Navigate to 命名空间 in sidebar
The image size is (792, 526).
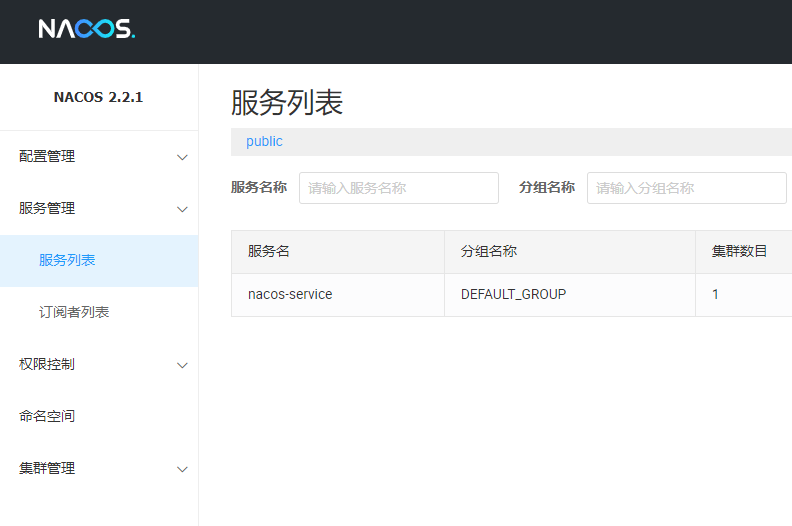[x=47, y=416]
